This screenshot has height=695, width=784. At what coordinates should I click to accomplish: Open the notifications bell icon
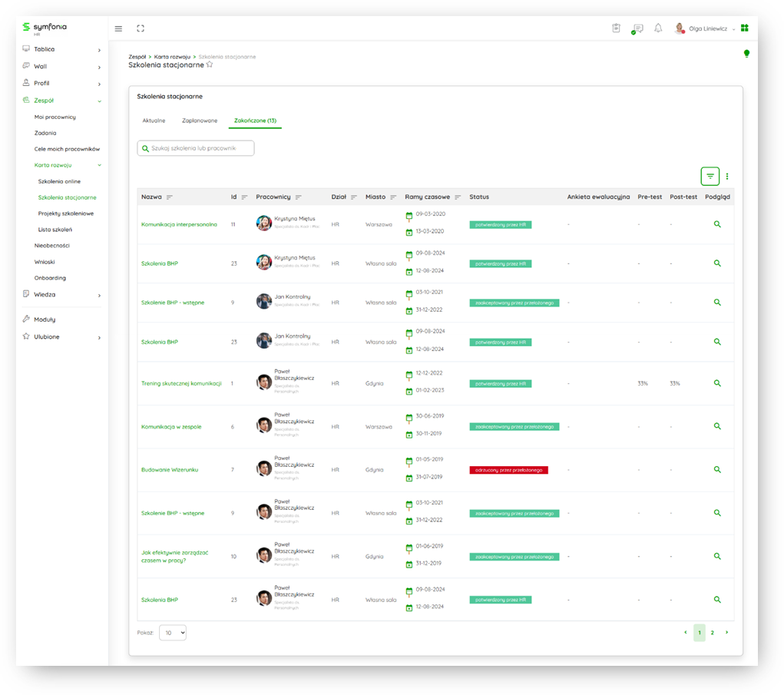pyautogui.click(x=658, y=28)
